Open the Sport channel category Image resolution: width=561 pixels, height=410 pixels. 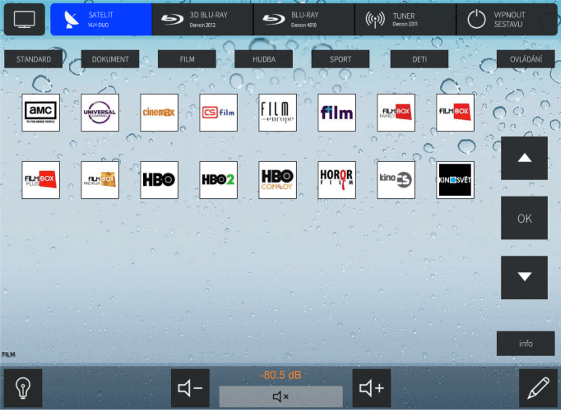pos(341,59)
